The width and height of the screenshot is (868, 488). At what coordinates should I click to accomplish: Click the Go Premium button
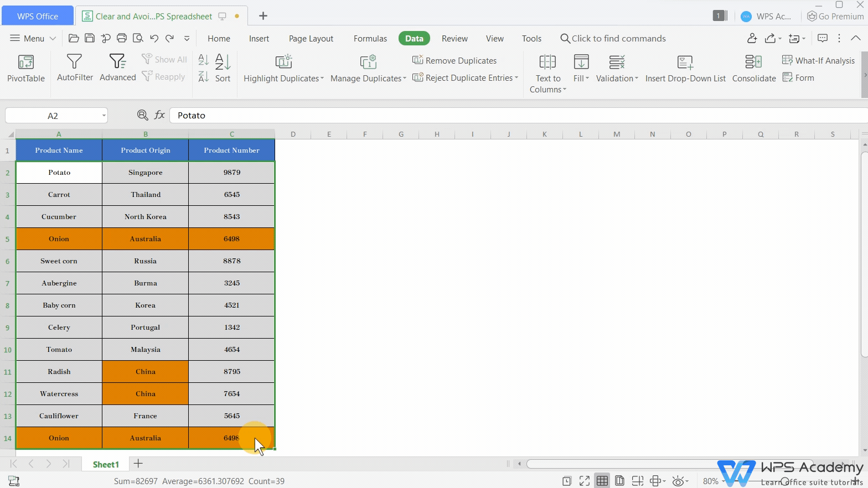(x=835, y=16)
